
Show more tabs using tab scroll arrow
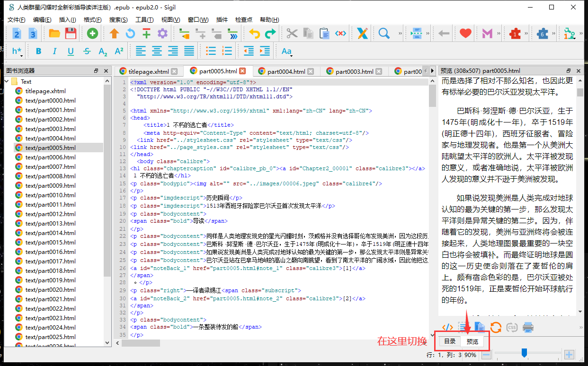pyautogui.click(x=432, y=71)
